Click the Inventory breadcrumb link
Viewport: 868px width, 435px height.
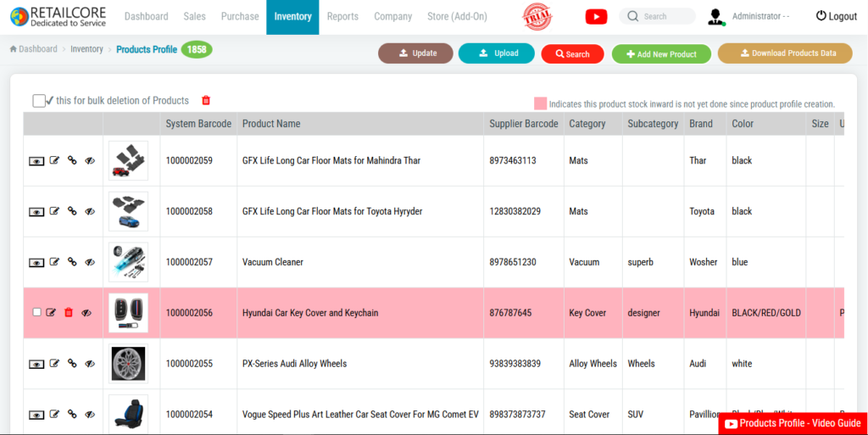click(x=86, y=49)
